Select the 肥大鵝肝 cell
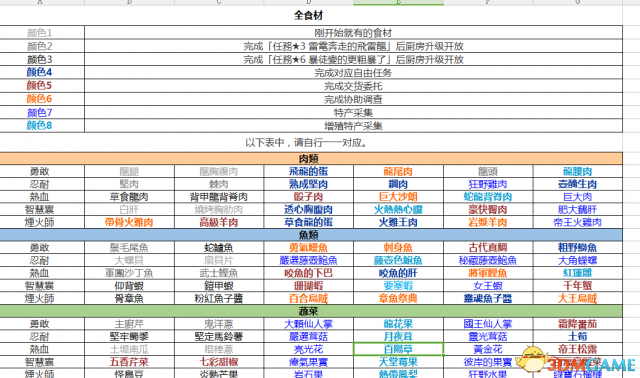 (x=578, y=209)
